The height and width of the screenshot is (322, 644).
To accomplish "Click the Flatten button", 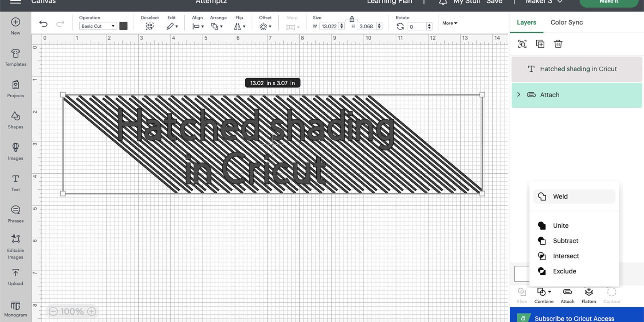I will pyautogui.click(x=589, y=296).
